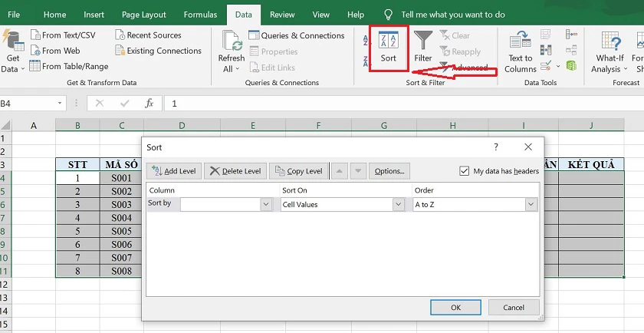Expand the Sort by column dropdown
Viewport: 644px width, 333px height.
click(266, 205)
